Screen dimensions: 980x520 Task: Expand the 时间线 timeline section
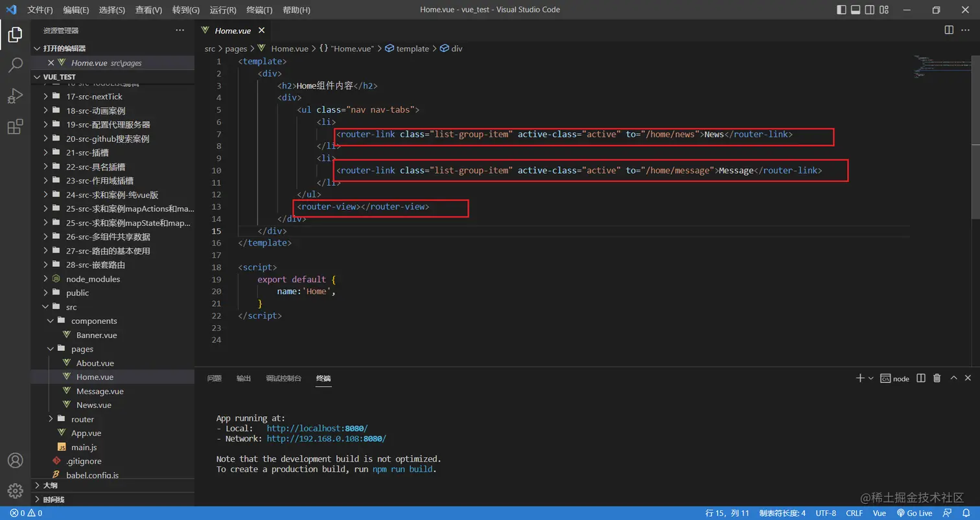113,499
